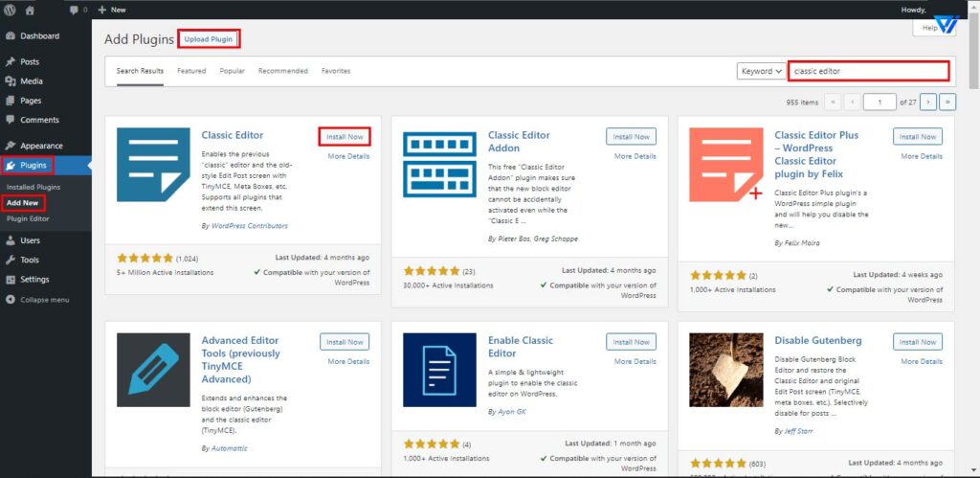Click Enable Classic Editor document icon
This screenshot has width=980, height=478.
(x=440, y=370)
